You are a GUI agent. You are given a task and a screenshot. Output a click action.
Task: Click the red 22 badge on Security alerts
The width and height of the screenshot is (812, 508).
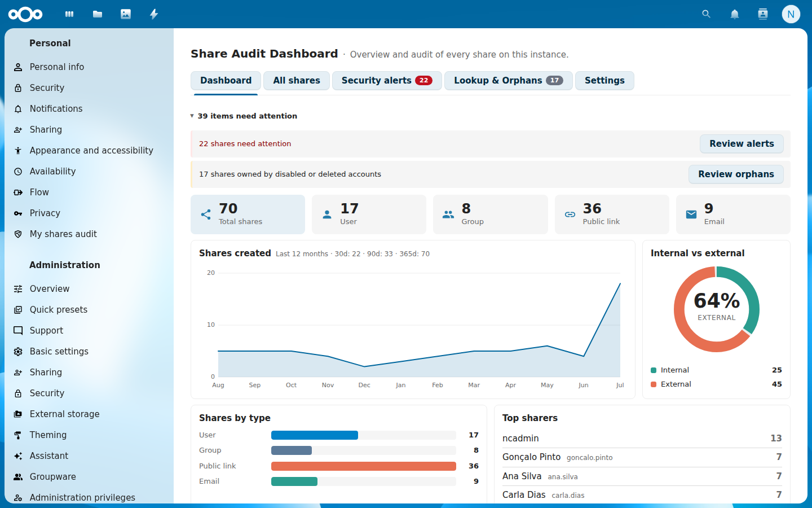423,80
